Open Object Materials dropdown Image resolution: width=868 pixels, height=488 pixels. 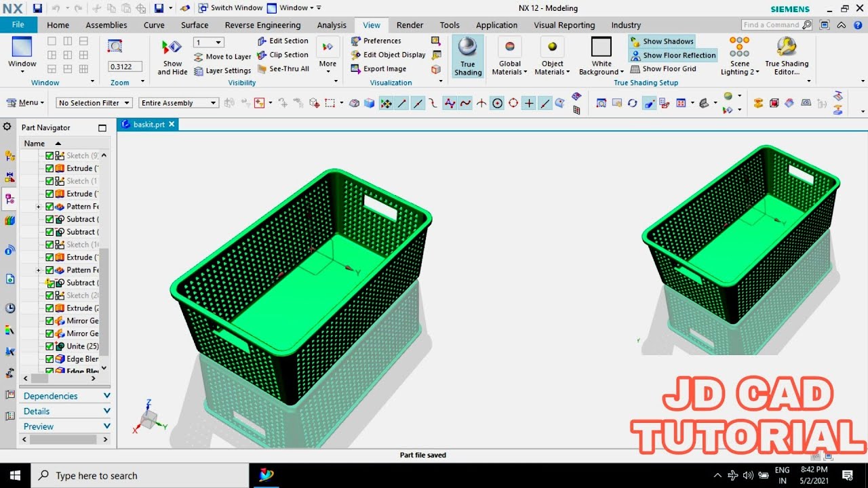(553, 56)
